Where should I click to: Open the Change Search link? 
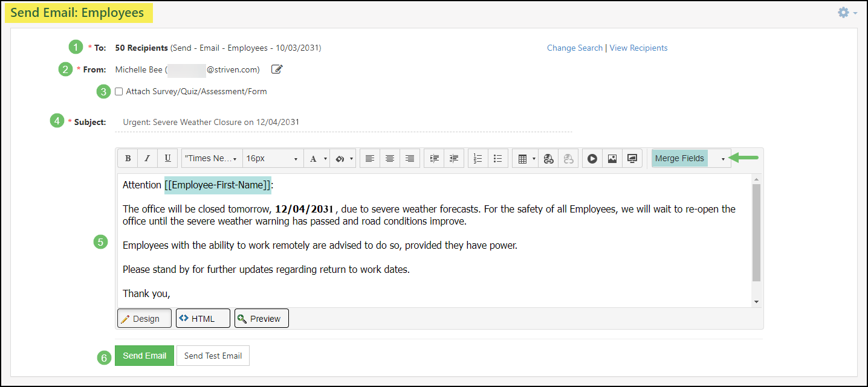coord(575,48)
